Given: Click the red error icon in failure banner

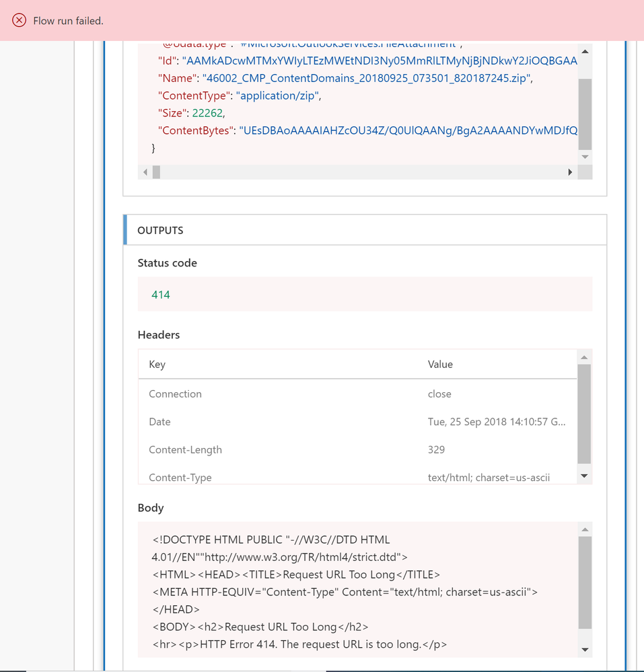Looking at the screenshot, I should click(x=19, y=20).
